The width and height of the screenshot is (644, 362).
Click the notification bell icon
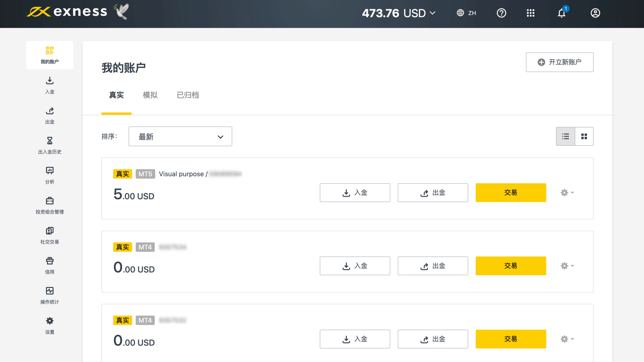click(x=561, y=13)
